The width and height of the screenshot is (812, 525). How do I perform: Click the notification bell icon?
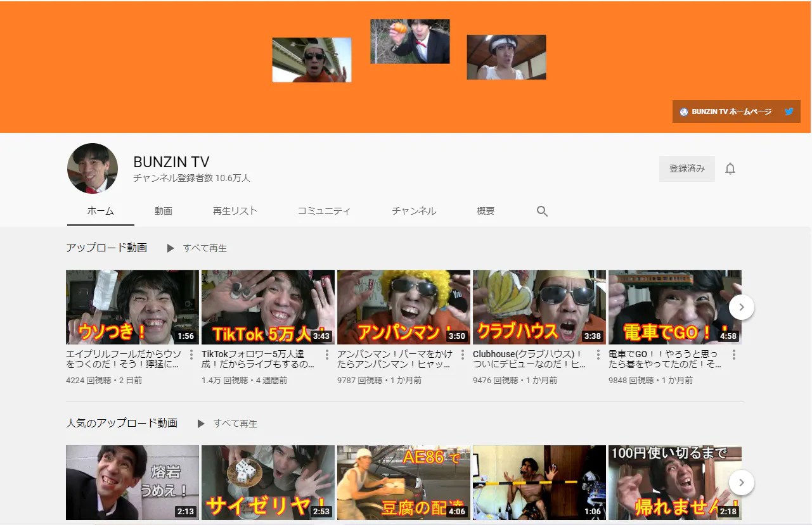tap(730, 168)
